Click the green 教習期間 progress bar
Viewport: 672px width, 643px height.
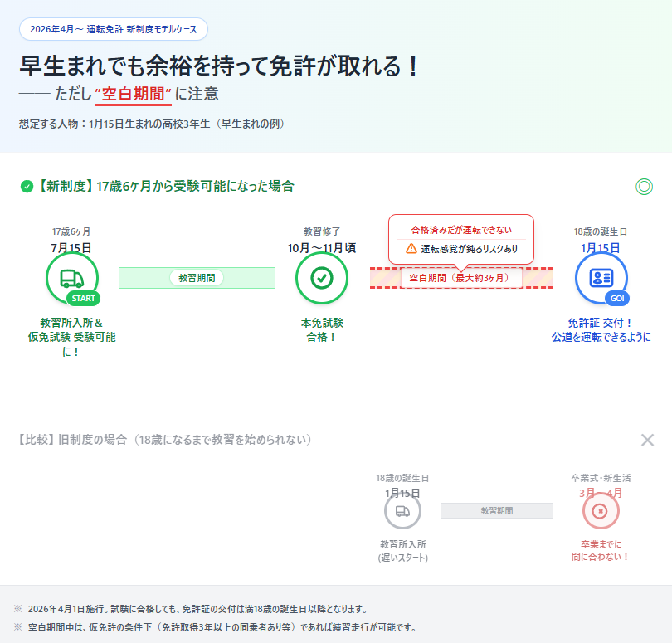pos(197,278)
